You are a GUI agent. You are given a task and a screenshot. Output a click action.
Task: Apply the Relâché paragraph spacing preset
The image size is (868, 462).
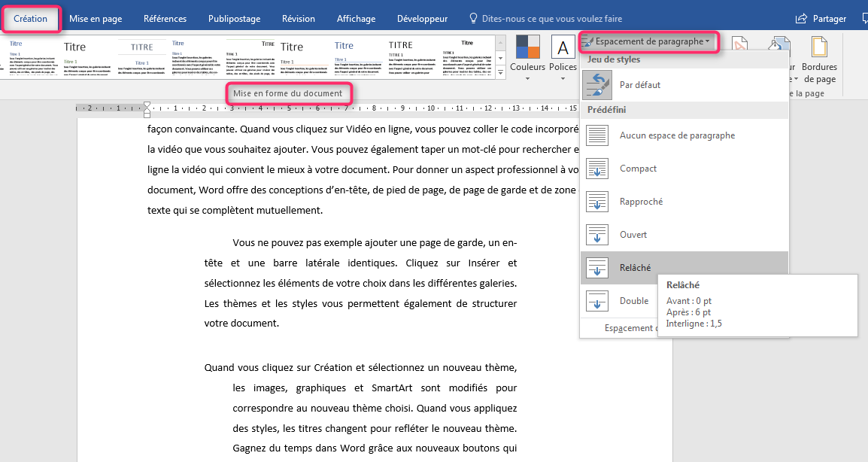(596, 267)
